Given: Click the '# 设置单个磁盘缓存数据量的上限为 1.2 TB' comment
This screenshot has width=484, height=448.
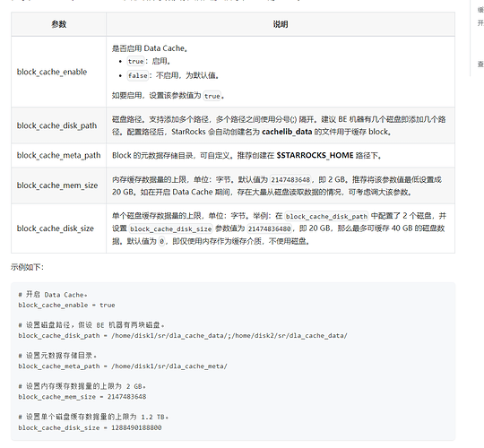Looking at the screenshot, I should click(93, 418).
